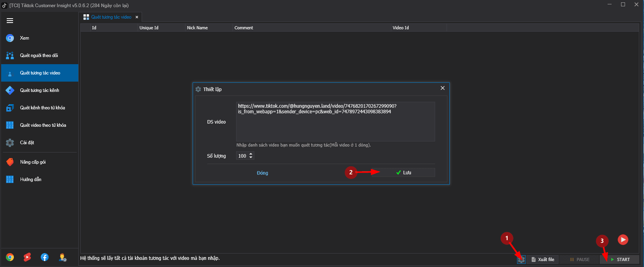This screenshot has height=267, width=644.
Task: Click the support person icon at sidebar bottom
Action: click(63, 257)
